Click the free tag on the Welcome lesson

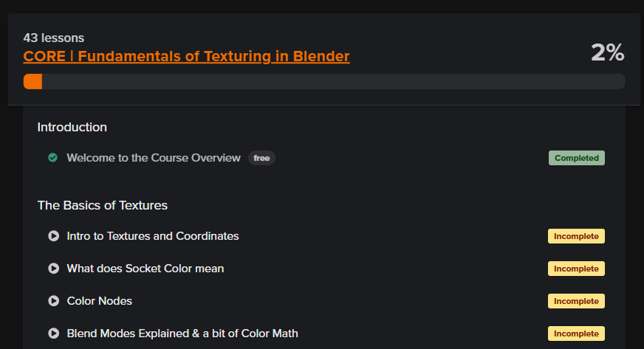point(261,158)
